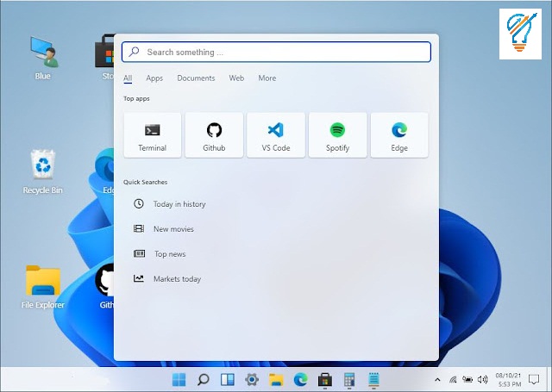The height and width of the screenshot is (392, 552).
Task: Launch Edge from the Top apps tiles
Action: pyautogui.click(x=399, y=135)
